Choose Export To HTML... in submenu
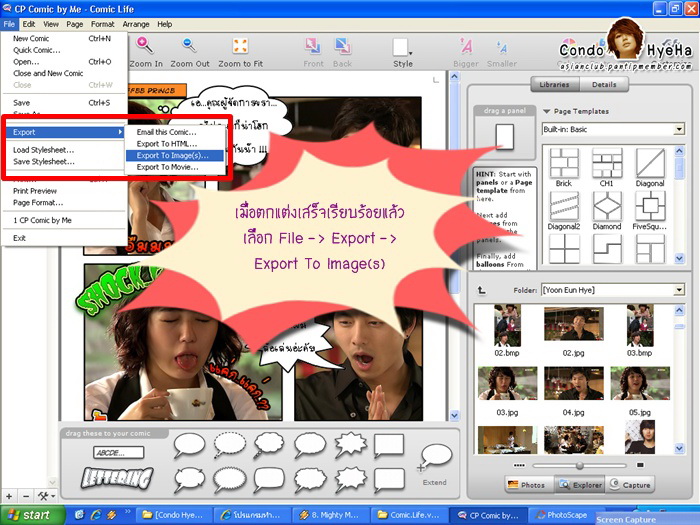The width and height of the screenshot is (700, 525). coord(174,144)
